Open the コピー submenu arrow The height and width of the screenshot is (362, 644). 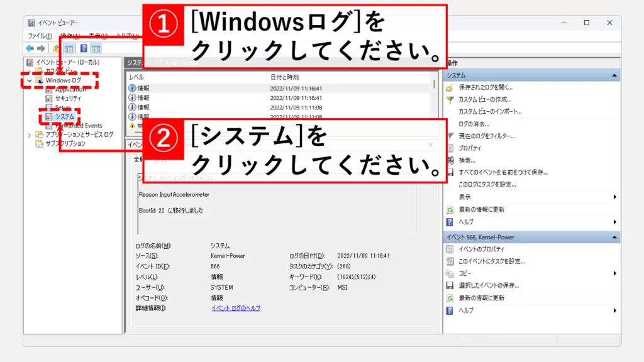[614, 273]
